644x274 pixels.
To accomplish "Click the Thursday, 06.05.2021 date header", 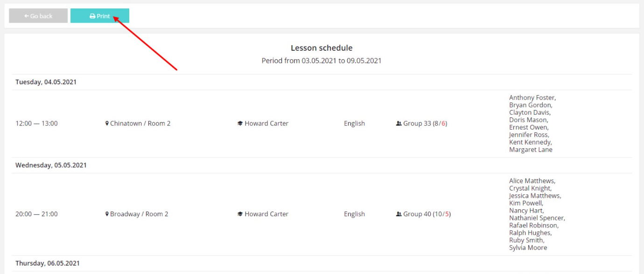I will [48, 263].
